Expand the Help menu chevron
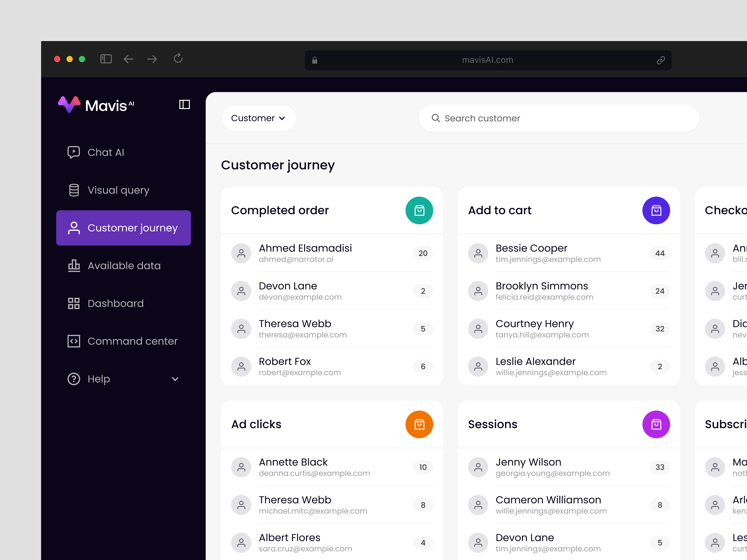 tap(175, 379)
